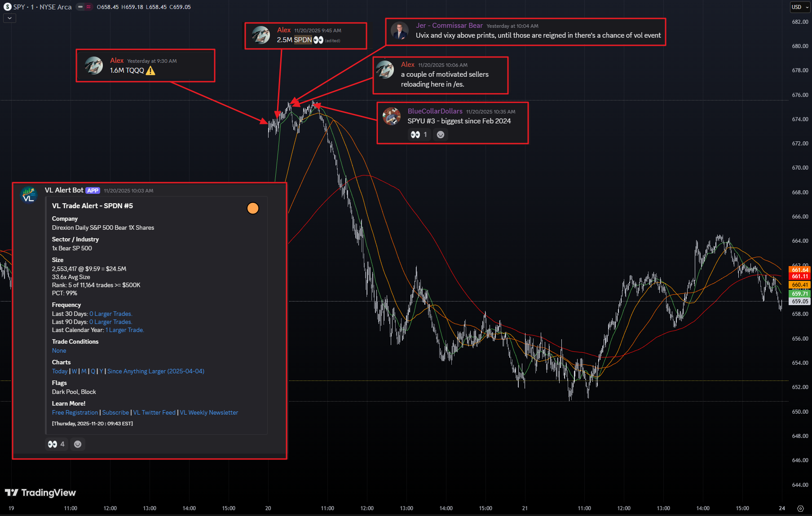Image resolution: width=812 pixels, height=516 pixels.
Task: Click the SPY symbol logo icon
Action: (7, 7)
